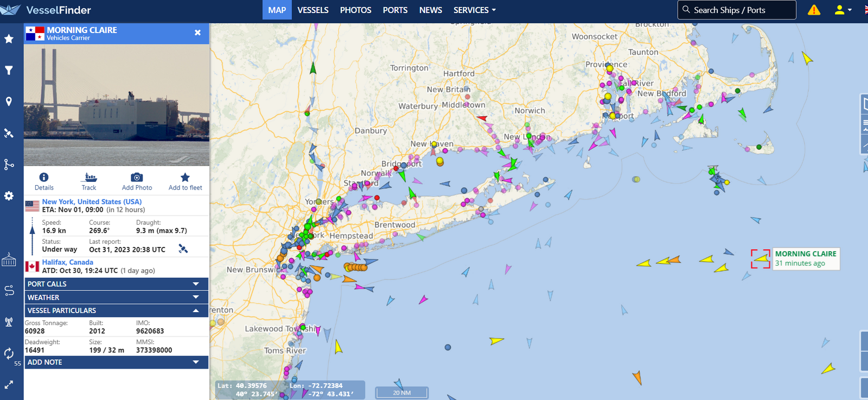This screenshot has width=868, height=400.
Task: Switch to the MAP tab
Action: pyautogui.click(x=277, y=10)
